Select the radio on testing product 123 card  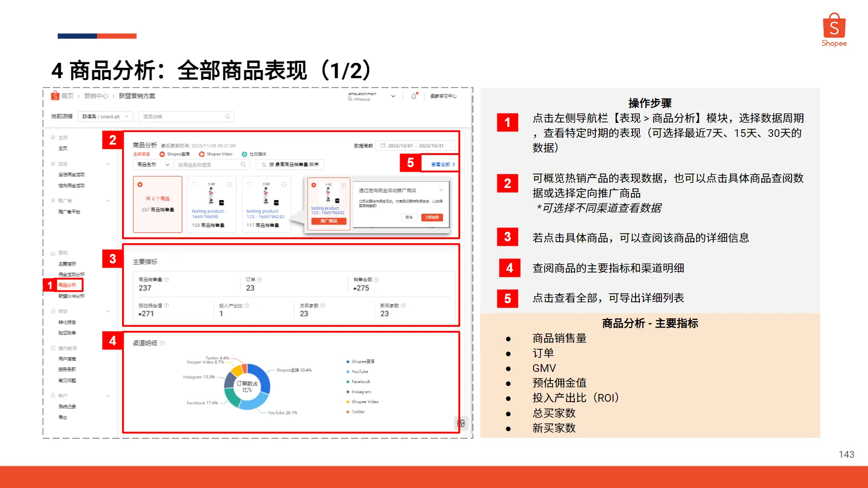tap(248, 184)
